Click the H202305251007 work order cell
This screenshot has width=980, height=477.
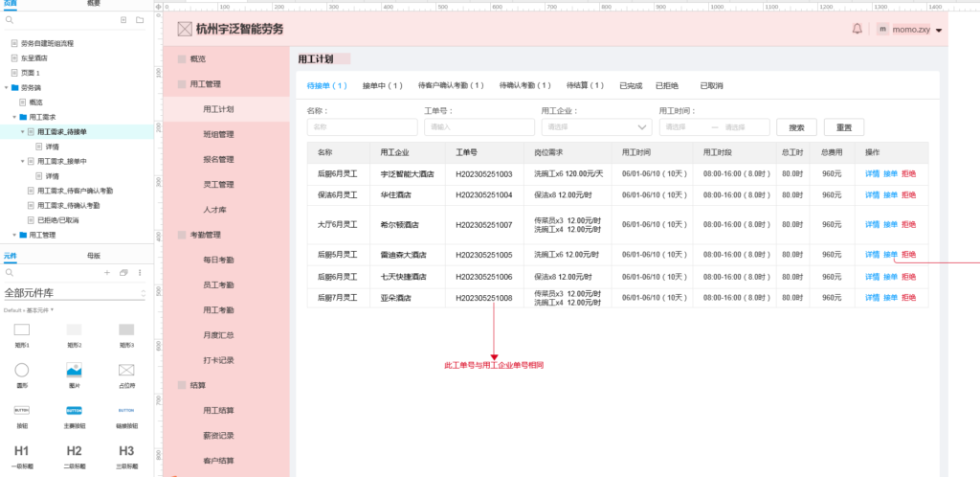click(483, 224)
